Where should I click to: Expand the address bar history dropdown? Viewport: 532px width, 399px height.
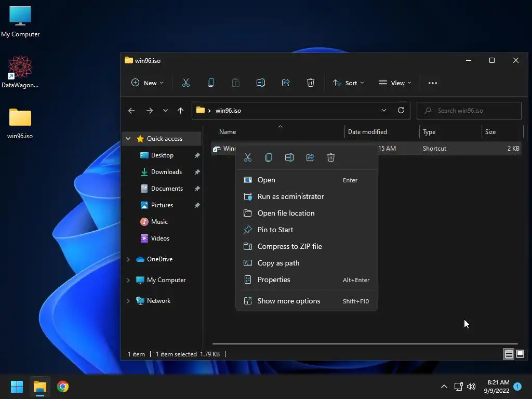[x=384, y=110]
